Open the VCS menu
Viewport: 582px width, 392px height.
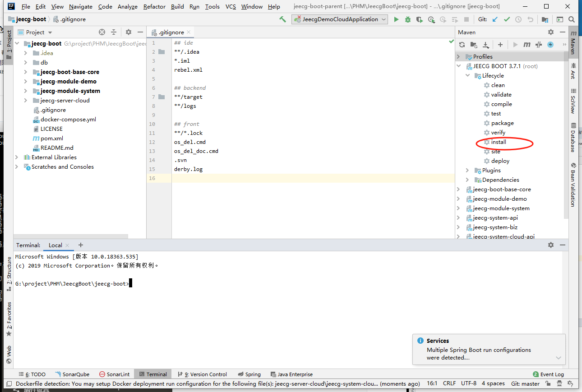coord(231,6)
